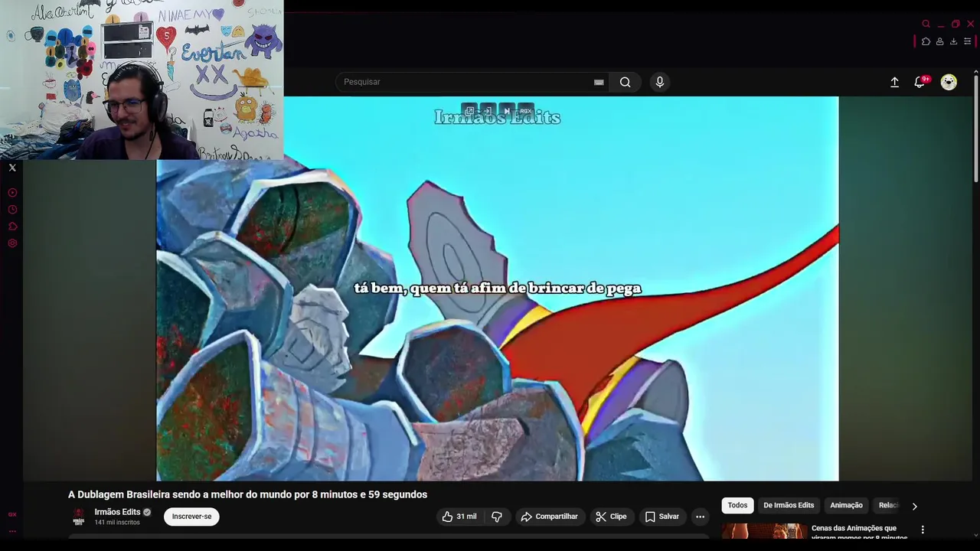Open Opera GX easy setup sliders icon
Screen dimensions: 980x551
[967, 41]
